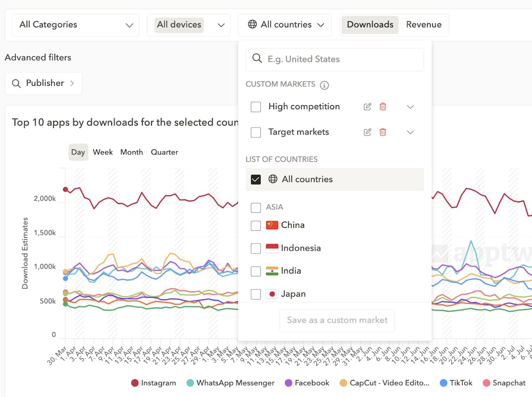The height and width of the screenshot is (397, 532).
Task: Open the All devices dropdown
Action: coord(189,25)
